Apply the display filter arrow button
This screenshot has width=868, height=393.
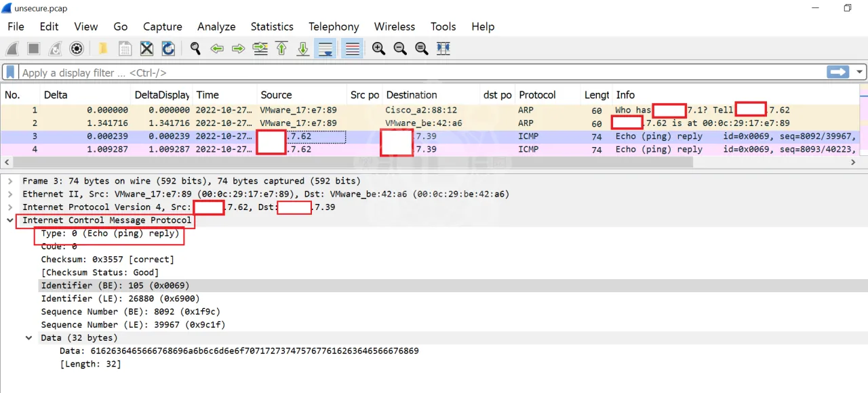838,72
